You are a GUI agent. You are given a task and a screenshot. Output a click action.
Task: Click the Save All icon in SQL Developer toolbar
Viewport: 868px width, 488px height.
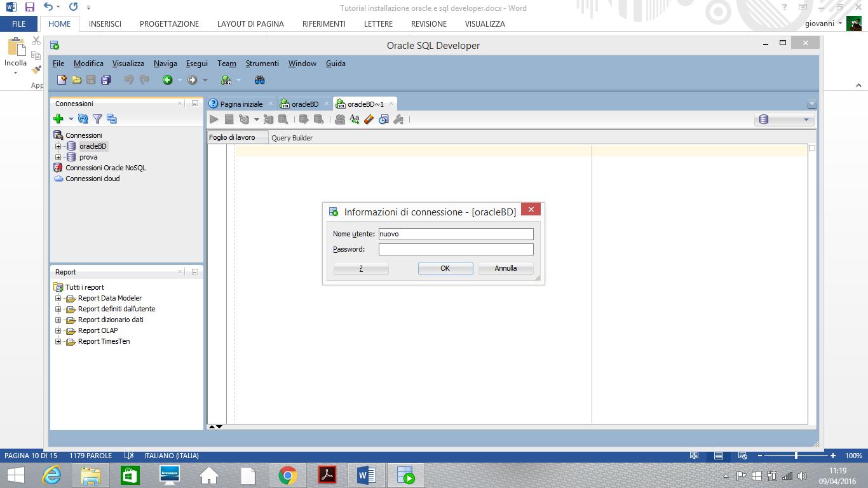coord(105,80)
